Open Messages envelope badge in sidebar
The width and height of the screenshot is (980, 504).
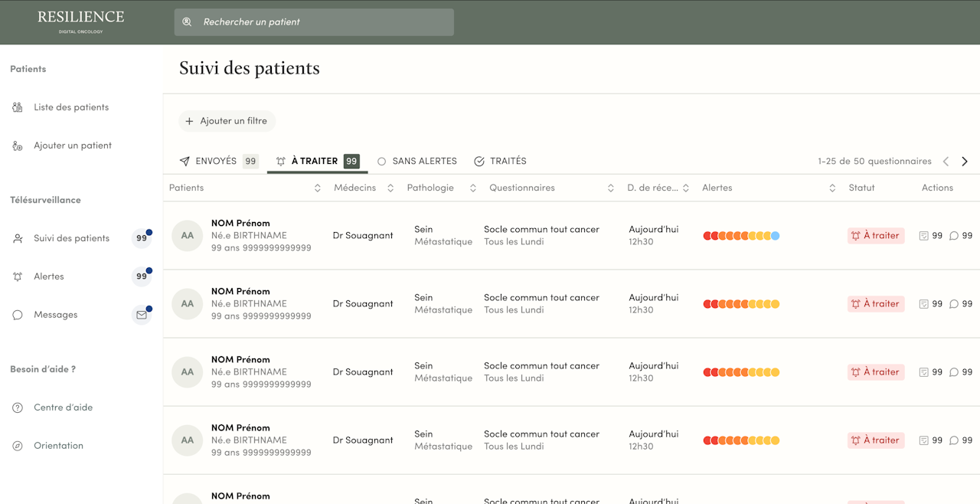point(142,315)
